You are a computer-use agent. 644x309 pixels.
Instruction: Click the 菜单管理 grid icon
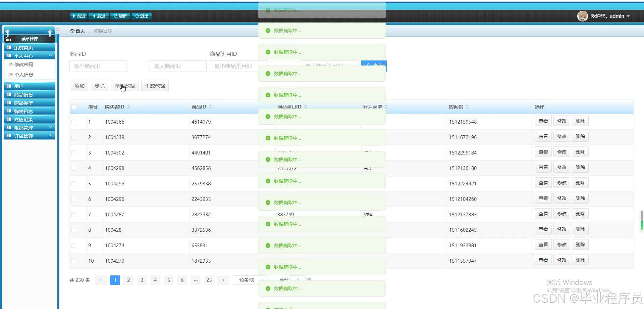[x=8, y=39]
